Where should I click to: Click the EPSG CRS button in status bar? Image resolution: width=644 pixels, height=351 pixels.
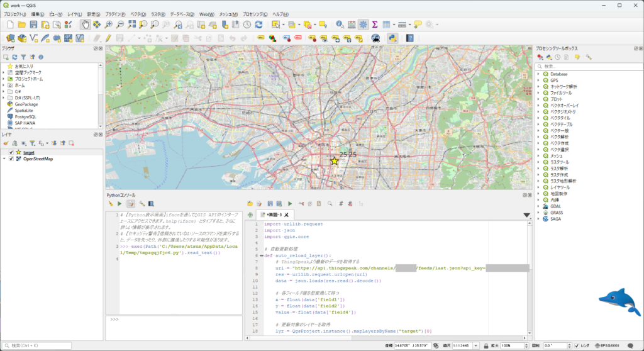pyautogui.click(x=607, y=346)
